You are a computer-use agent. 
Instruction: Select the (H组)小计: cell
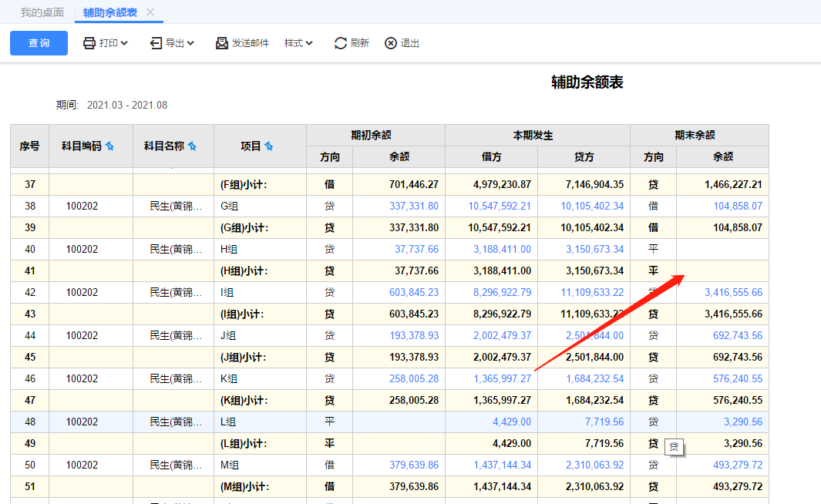(260, 270)
